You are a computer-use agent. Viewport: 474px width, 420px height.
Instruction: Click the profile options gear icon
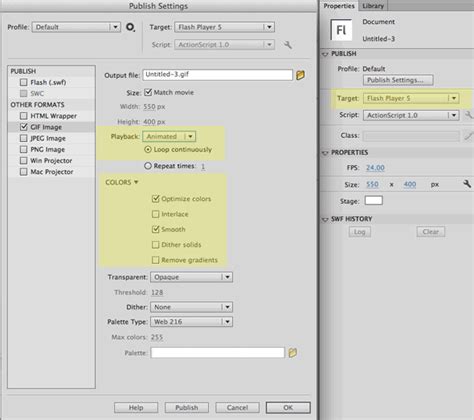pyautogui.click(x=130, y=27)
